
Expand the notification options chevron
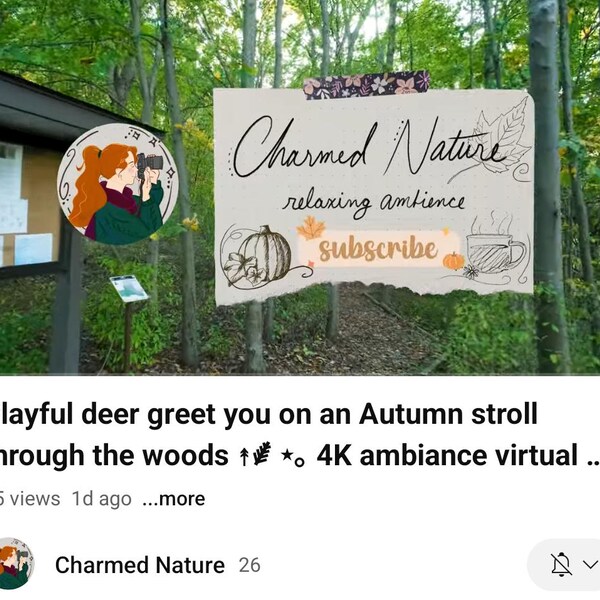(590, 564)
